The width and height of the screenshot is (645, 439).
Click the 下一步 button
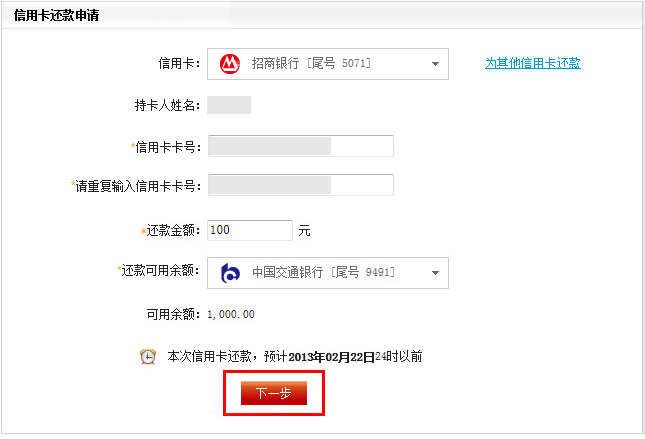pos(274,393)
